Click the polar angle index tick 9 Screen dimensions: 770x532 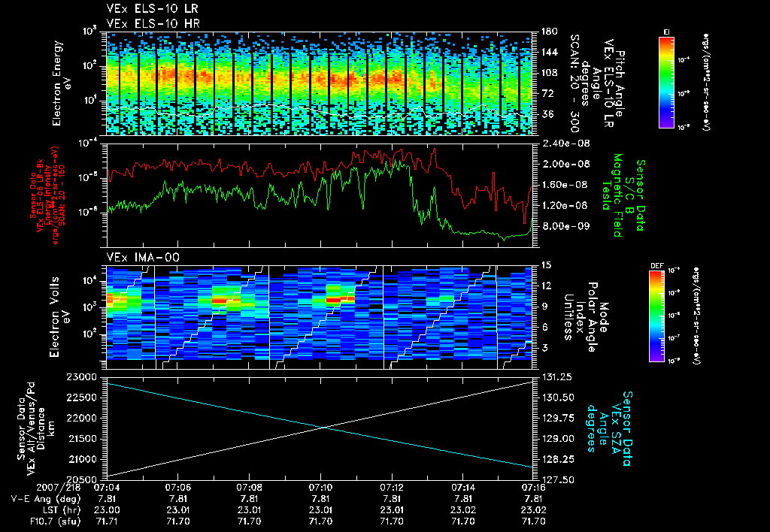click(544, 307)
